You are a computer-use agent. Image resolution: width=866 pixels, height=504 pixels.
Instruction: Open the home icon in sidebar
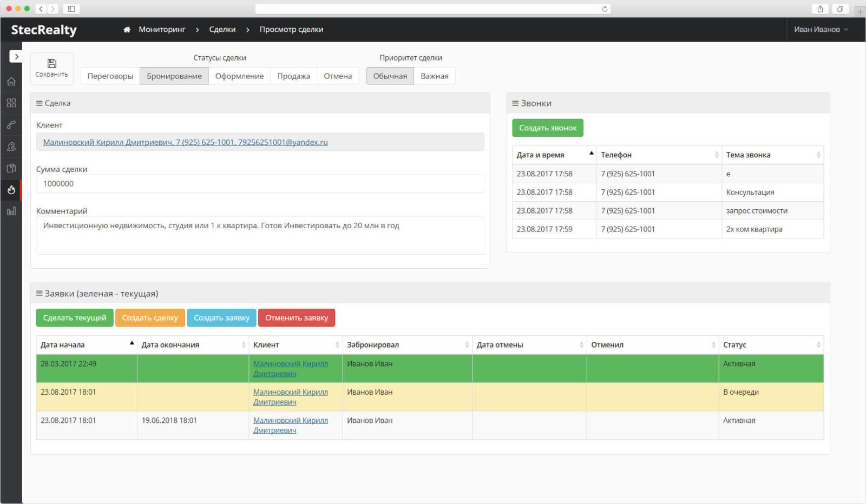click(11, 82)
